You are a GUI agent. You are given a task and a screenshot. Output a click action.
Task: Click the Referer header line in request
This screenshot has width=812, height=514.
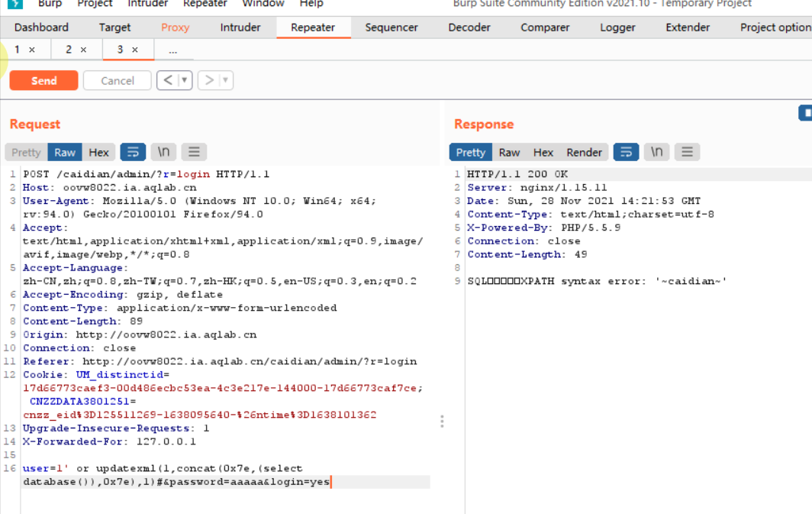[x=220, y=361]
